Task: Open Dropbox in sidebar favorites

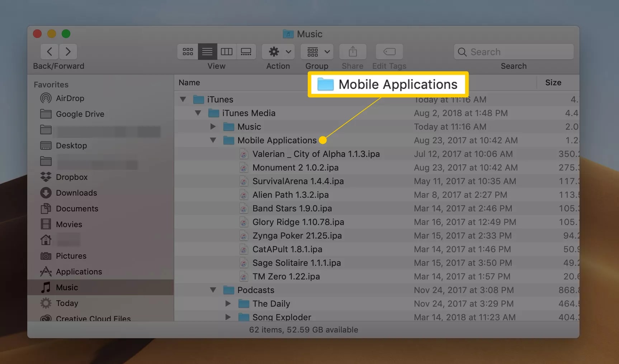Action: (x=71, y=177)
